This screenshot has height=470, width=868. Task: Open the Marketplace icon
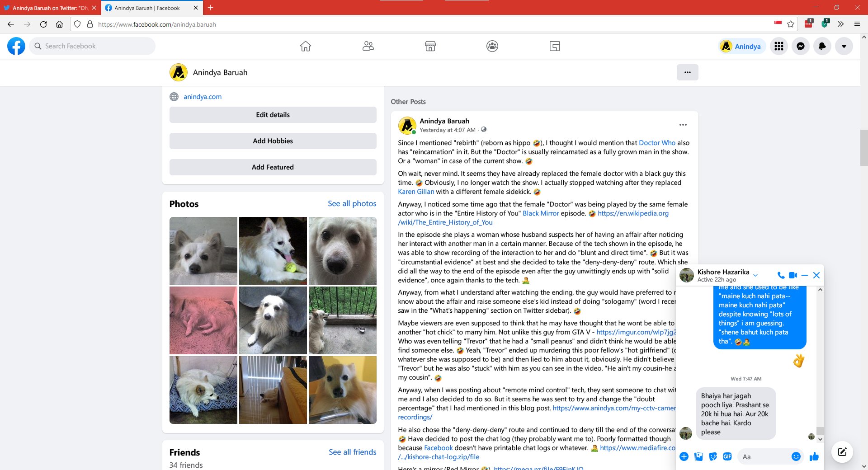pos(430,46)
